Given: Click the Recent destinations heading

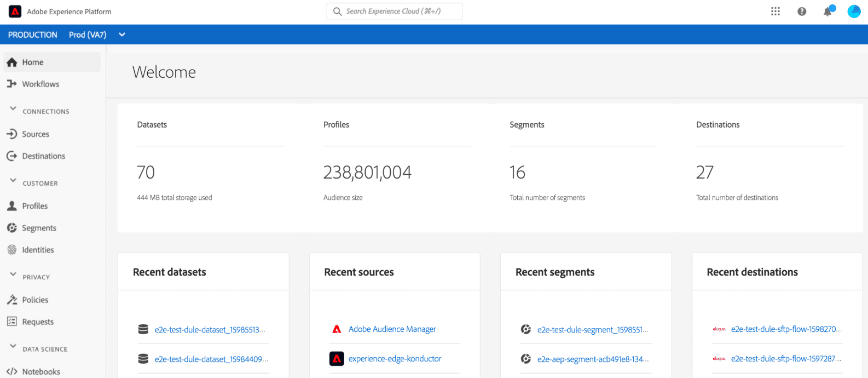Looking at the screenshot, I should click(x=753, y=272).
